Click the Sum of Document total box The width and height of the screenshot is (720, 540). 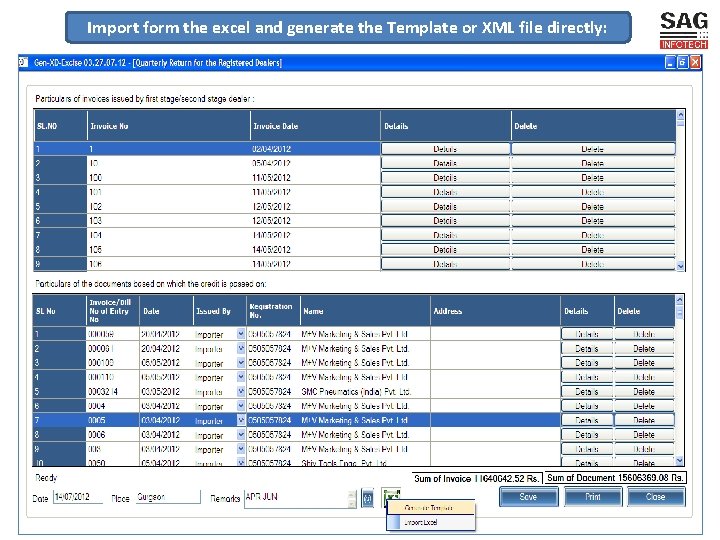tap(615, 478)
